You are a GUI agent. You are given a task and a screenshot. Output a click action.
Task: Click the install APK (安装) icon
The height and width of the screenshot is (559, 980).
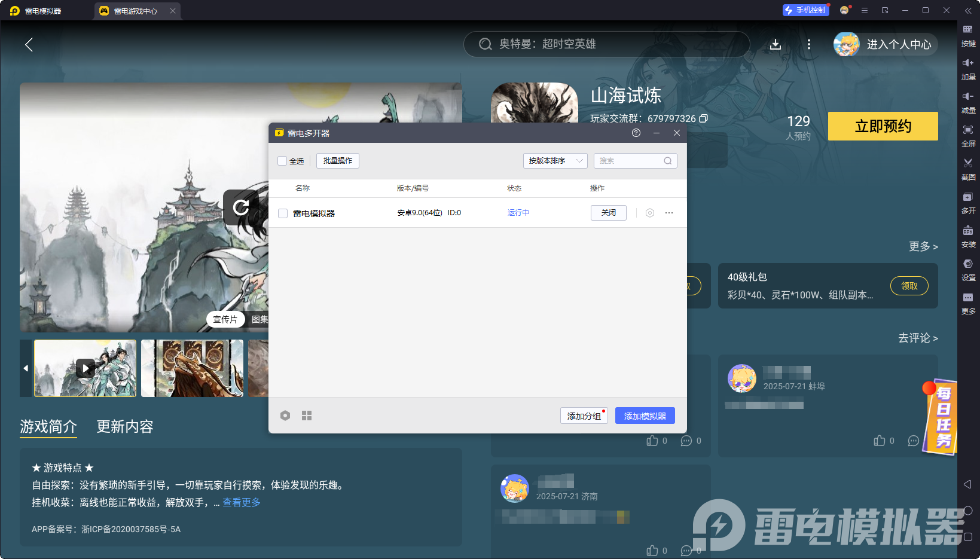[967, 231]
